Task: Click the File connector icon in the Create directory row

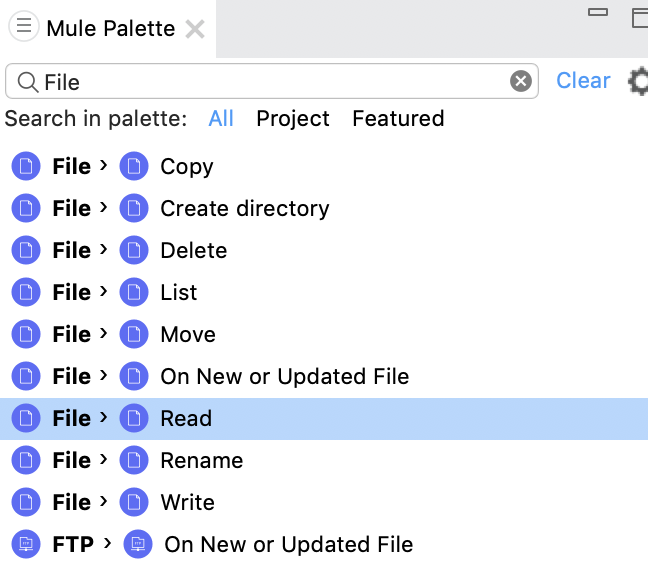Action: tap(26, 208)
